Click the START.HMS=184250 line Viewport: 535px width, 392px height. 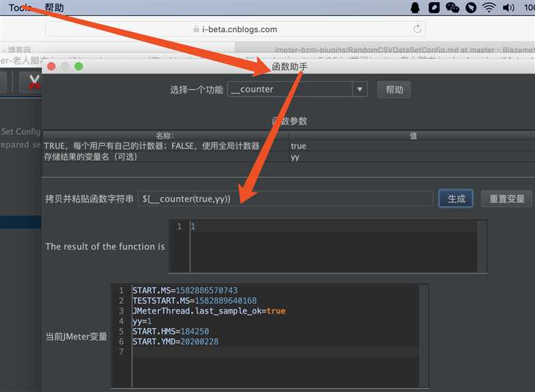(171, 331)
